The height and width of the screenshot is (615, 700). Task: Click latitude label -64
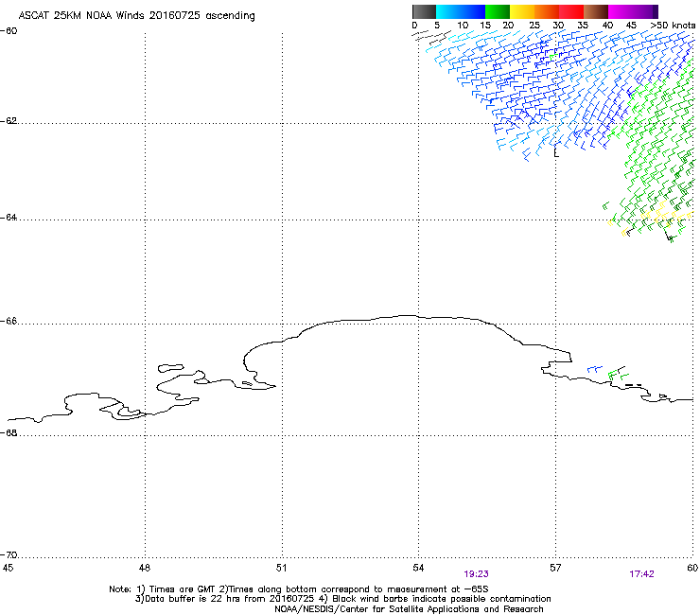[9, 218]
